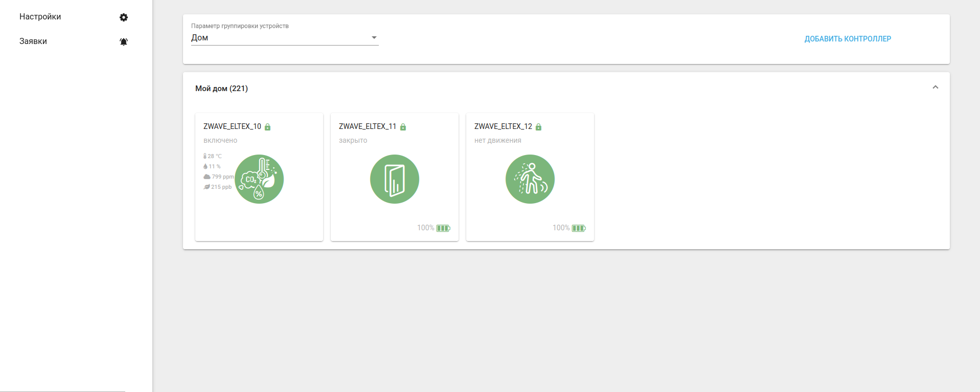Collapse the Мой дом (221) section

(x=936, y=88)
